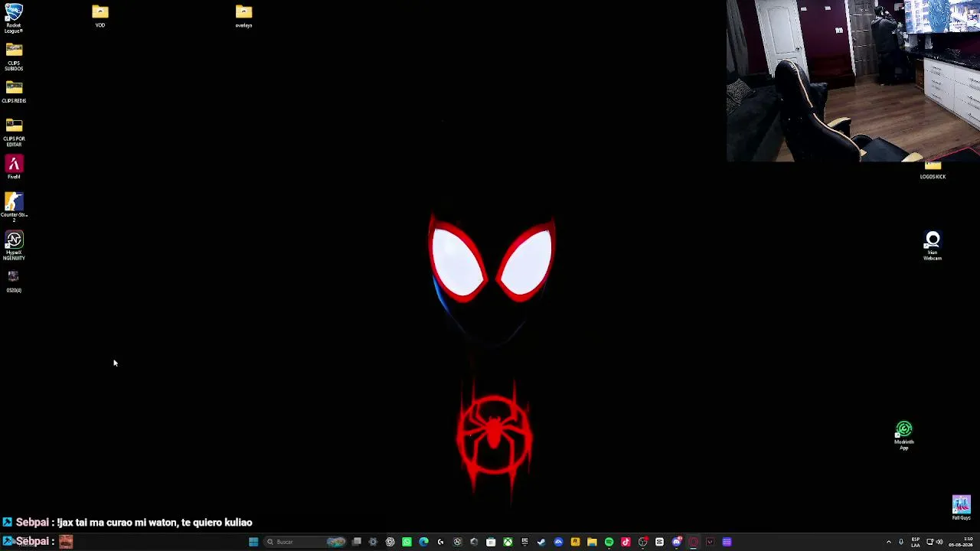Open the VOD folder on desktop

coord(100,16)
